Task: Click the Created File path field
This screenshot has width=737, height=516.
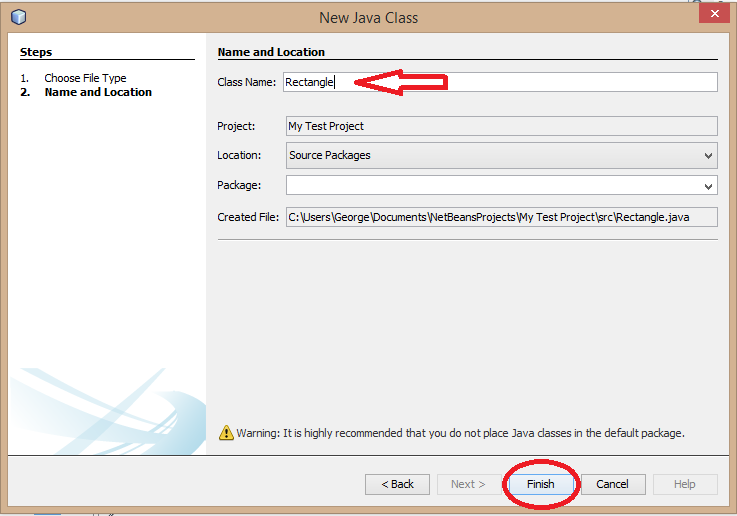Action: (x=501, y=216)
